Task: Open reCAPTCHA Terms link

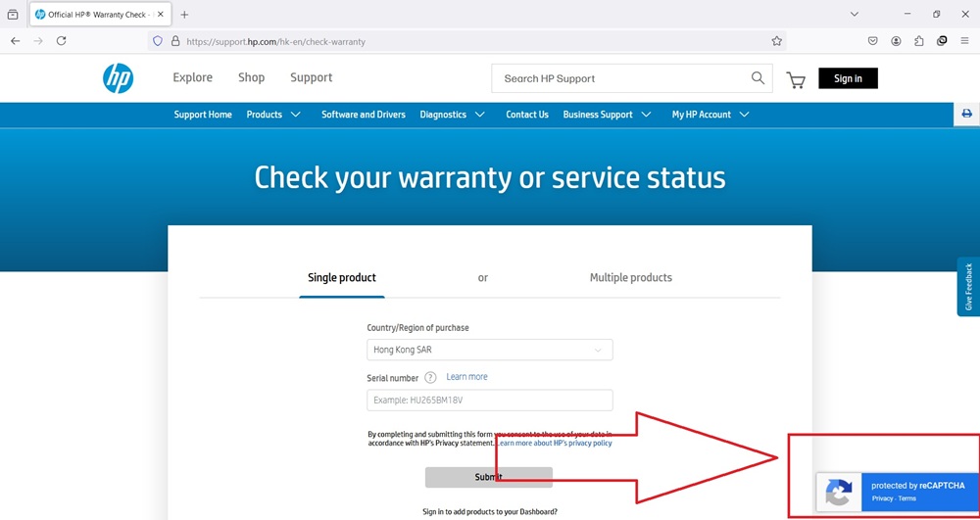Action: pyautogui.click(x=907, y=498)
